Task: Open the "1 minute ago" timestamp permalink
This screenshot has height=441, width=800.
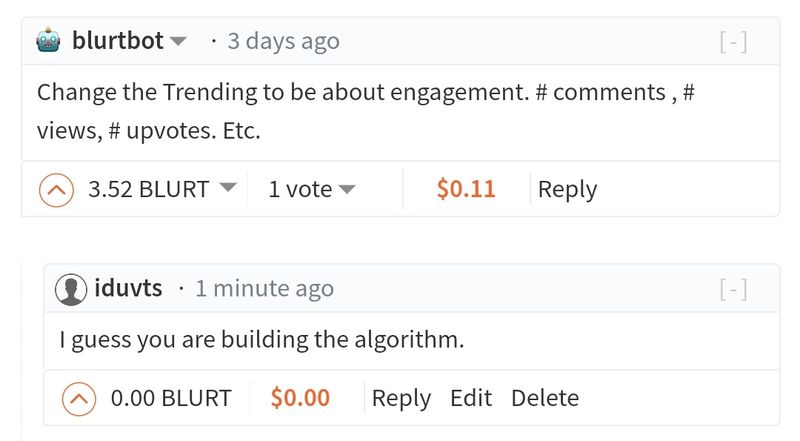Action: click(x=264, y=288)
